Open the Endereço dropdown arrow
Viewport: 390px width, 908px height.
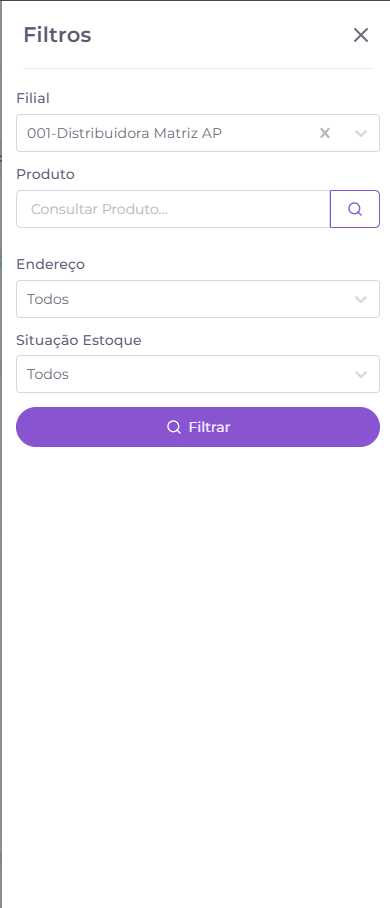pos(361,299)
